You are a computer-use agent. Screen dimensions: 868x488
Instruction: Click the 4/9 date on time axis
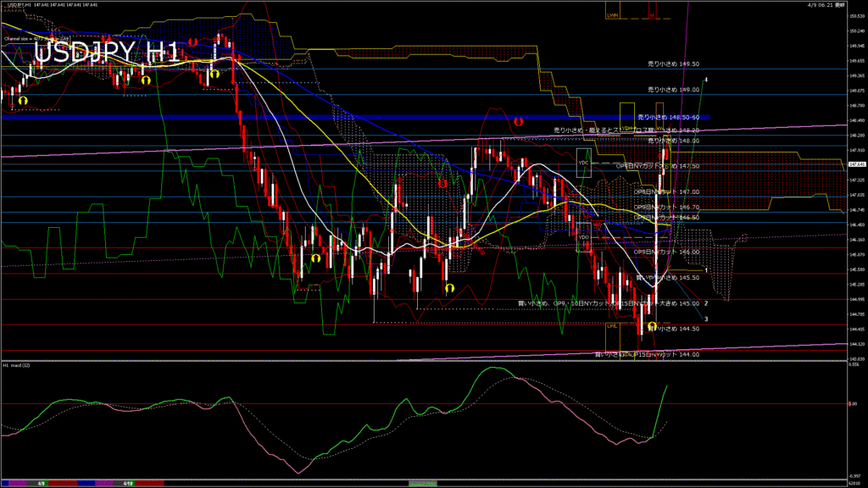(42, 483)
